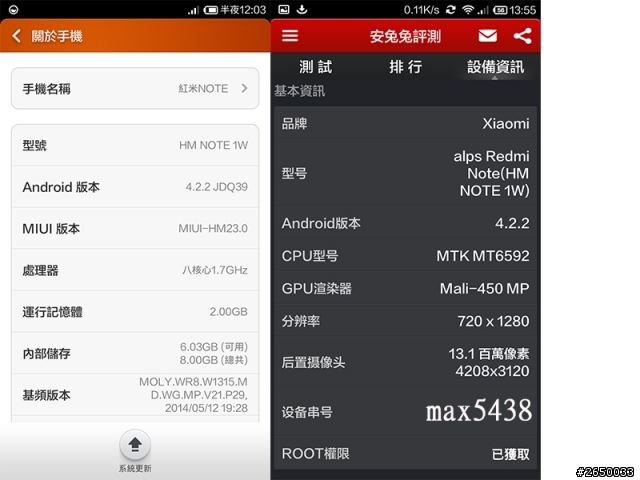Image resolution: width=640 pixels, height=480 pixels.
Task: Tap the back arrow beside 關於手機
Action: click(16, 36)
